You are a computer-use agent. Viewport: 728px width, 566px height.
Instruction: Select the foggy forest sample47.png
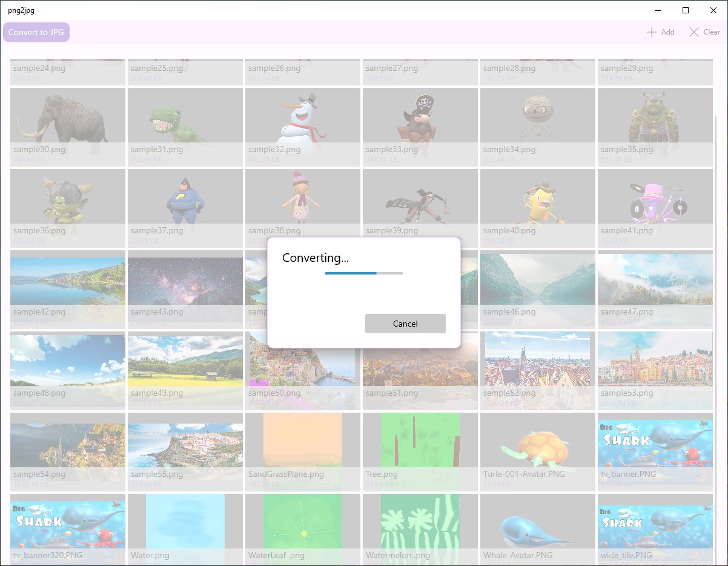click(655, 289)
